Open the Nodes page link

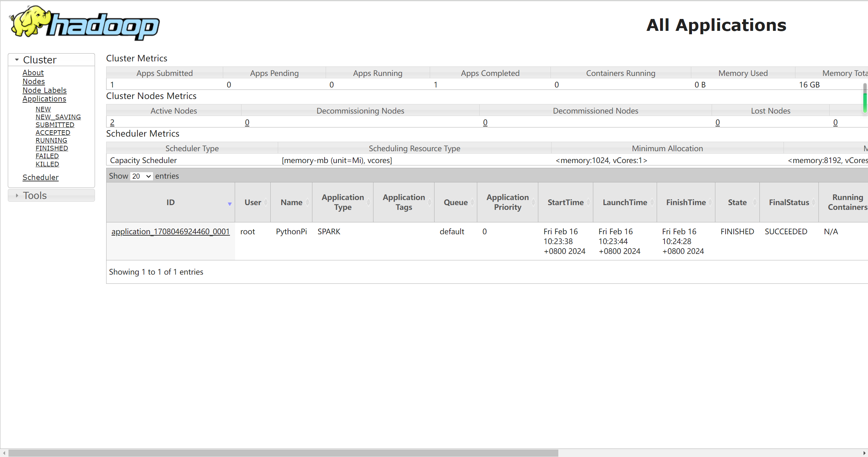pyautogui.click(x=34, y=81)
